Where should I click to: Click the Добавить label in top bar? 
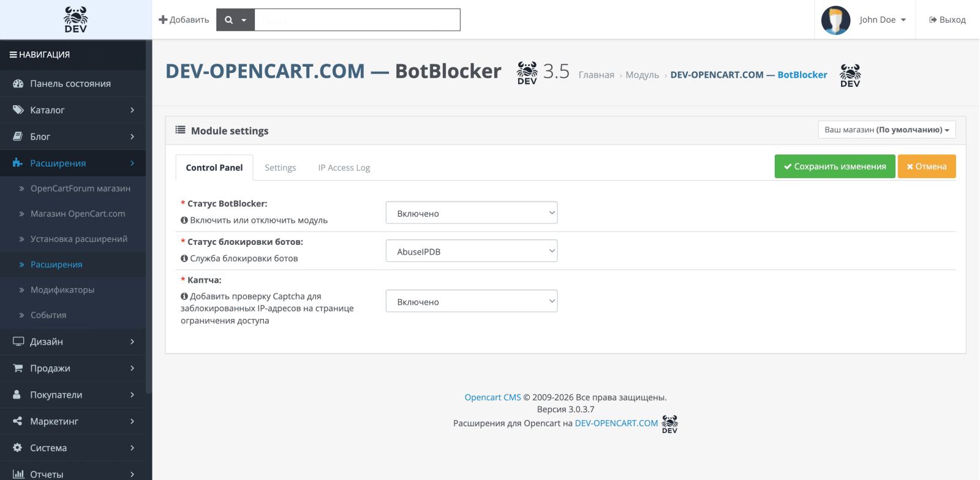(x=189, y=20)
